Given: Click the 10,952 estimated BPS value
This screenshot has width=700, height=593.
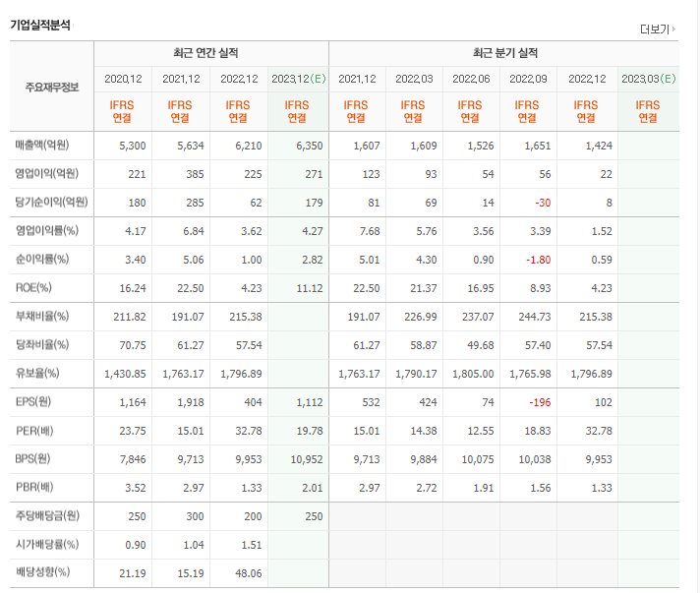Looking at the screenshot, I should click(x=307, y=460).
